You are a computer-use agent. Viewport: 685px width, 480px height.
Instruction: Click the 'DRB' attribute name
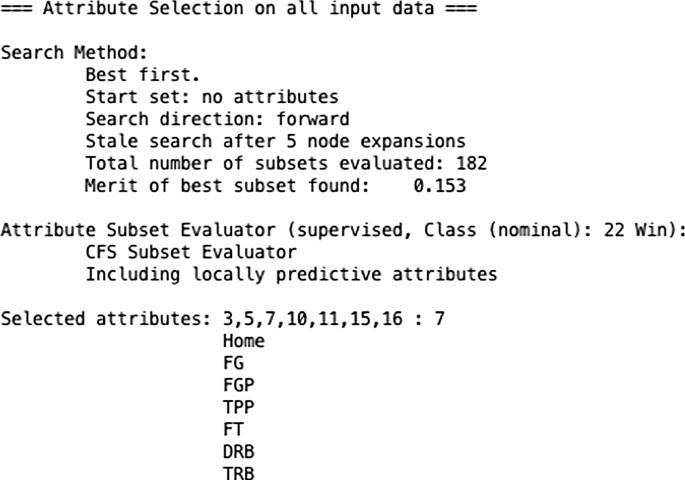(238, 452)
